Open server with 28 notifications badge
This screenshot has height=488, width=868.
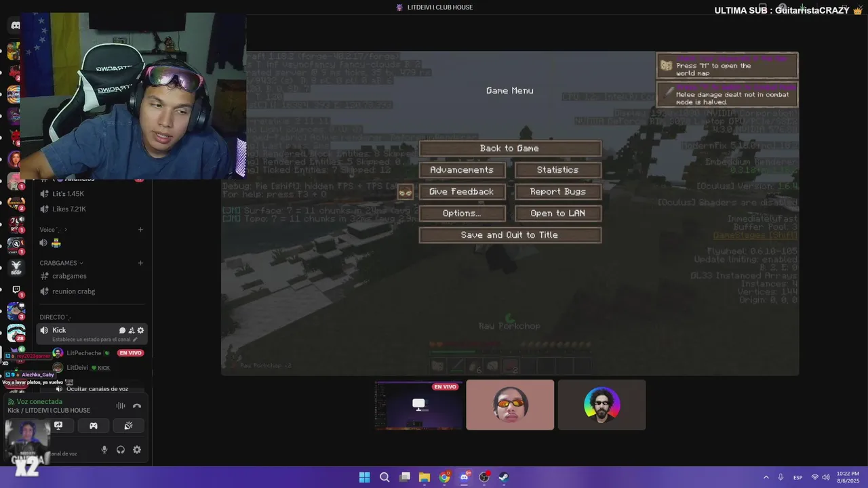16,333
